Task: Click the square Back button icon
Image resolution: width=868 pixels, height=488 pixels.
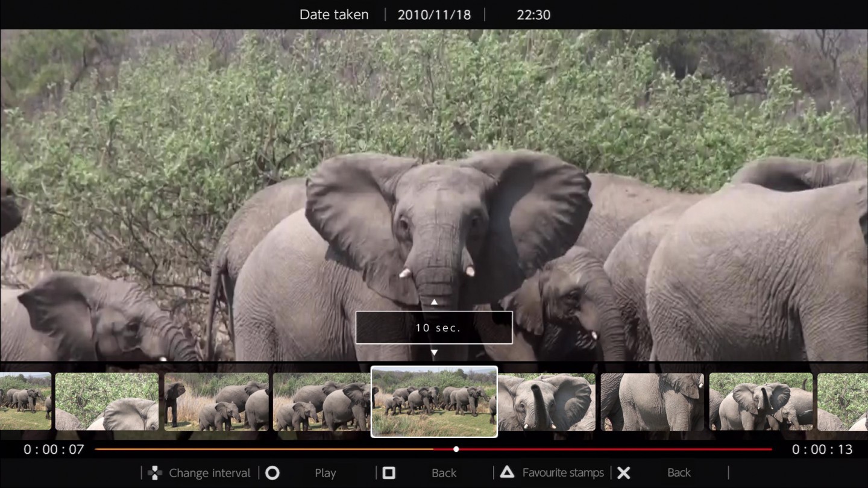Action: pos(388,473)
